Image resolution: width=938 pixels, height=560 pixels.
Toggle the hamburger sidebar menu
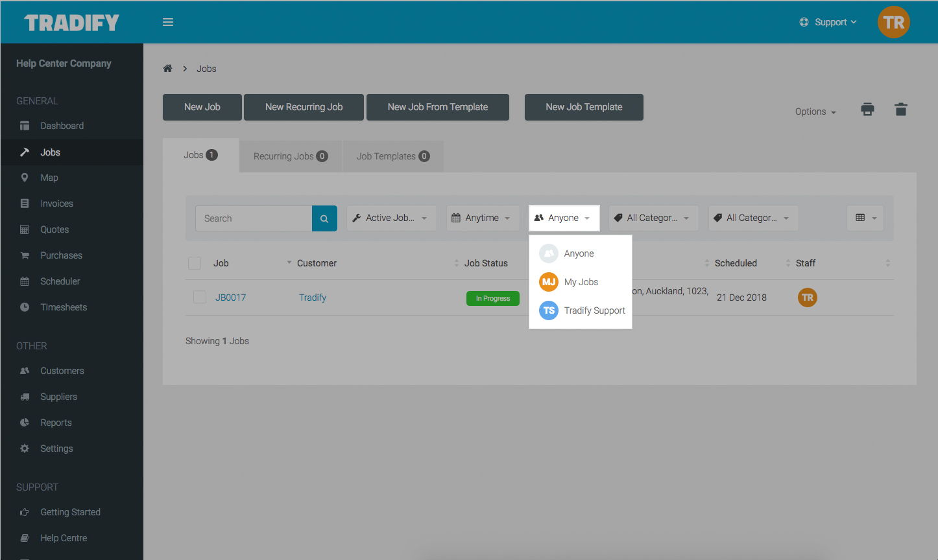click(168, 22)
